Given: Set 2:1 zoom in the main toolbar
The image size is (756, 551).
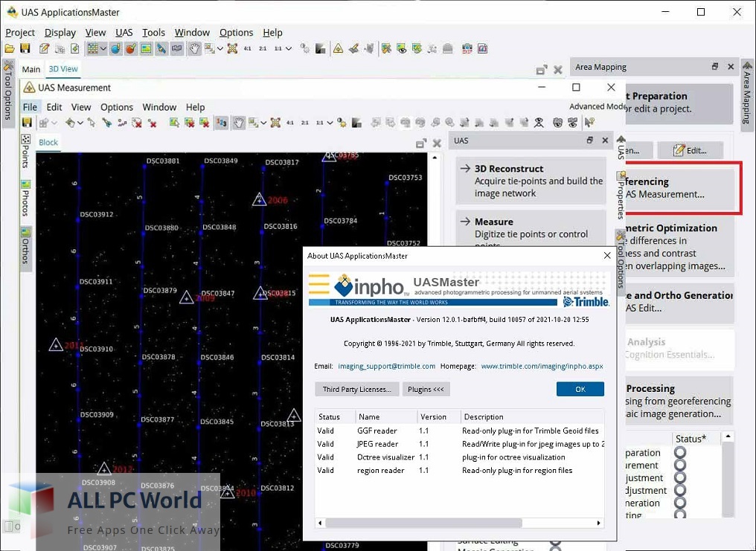Looking at the screenshot, I should [x=263, y=48].
